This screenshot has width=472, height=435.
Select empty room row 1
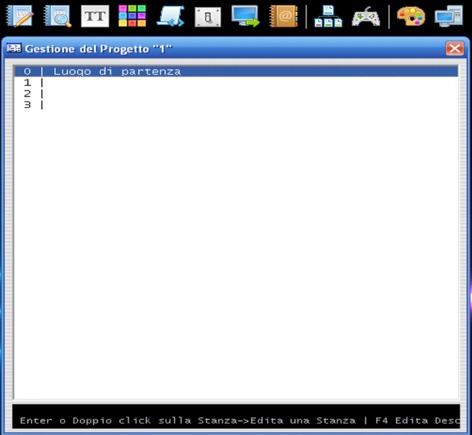tap(236, 83)
